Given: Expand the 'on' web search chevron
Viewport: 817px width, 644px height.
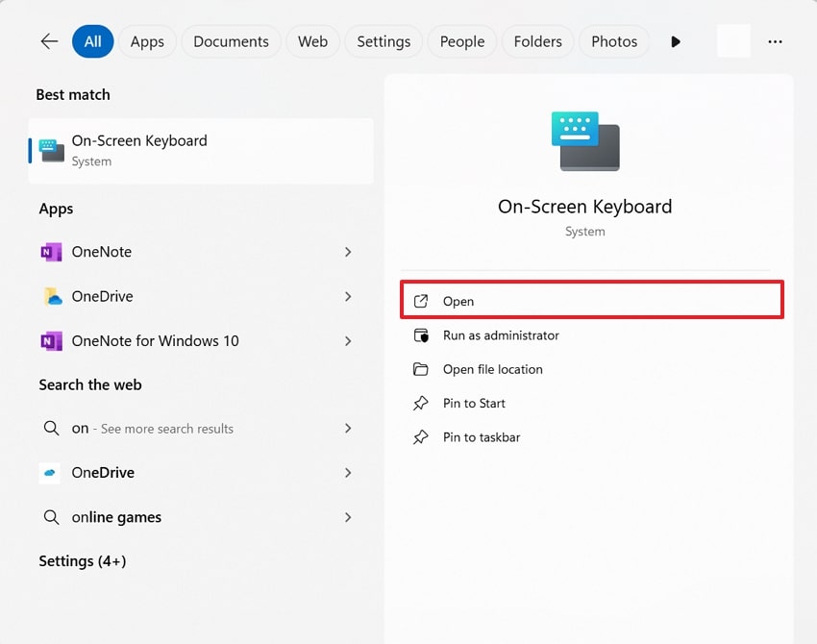Looking at the screenshot, I should (348, 429).
